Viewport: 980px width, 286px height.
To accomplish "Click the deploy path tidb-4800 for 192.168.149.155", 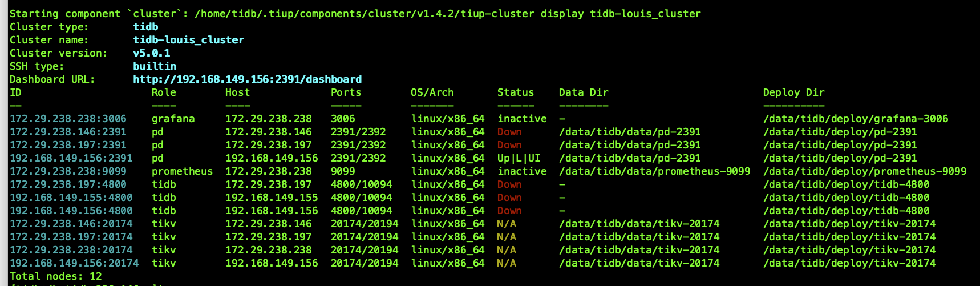I will point(846,198).
